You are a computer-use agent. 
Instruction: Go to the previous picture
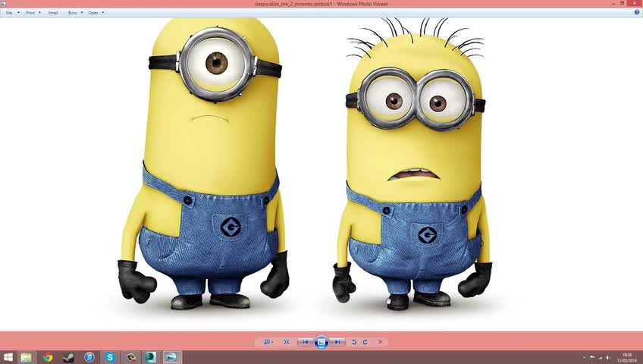(x=306, y=342)
